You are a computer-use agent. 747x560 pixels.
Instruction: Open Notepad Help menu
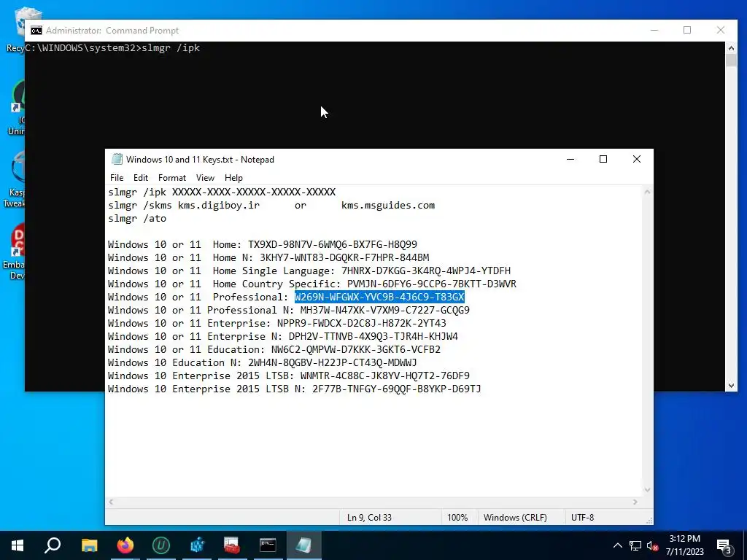(x=233, y=178)
